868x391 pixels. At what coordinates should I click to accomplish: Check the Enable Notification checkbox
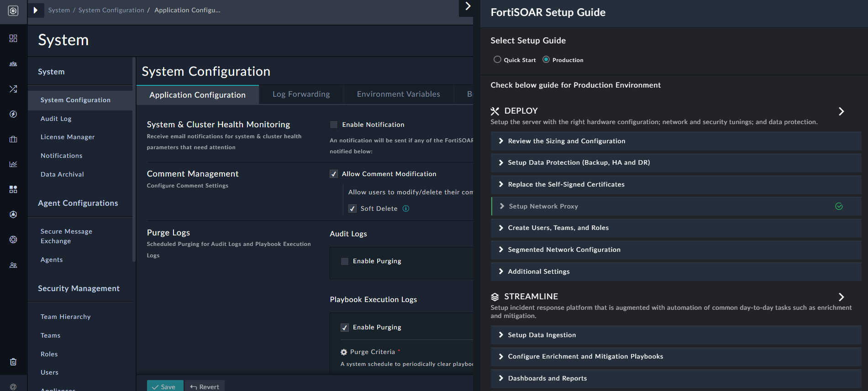tap(334, 125)
